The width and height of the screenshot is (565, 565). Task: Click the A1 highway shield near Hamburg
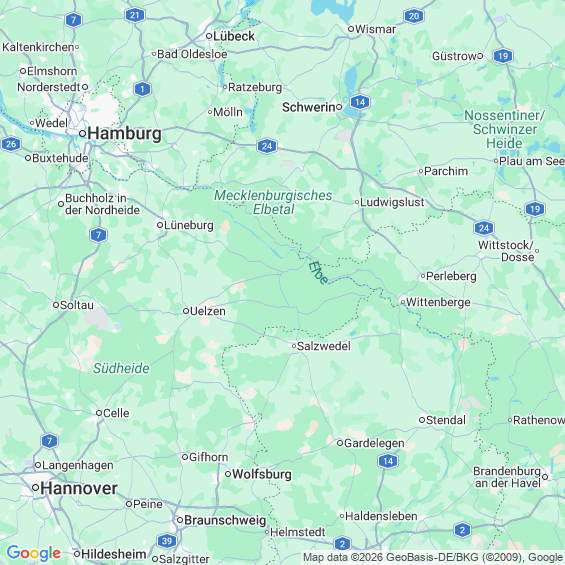(142, 89)
